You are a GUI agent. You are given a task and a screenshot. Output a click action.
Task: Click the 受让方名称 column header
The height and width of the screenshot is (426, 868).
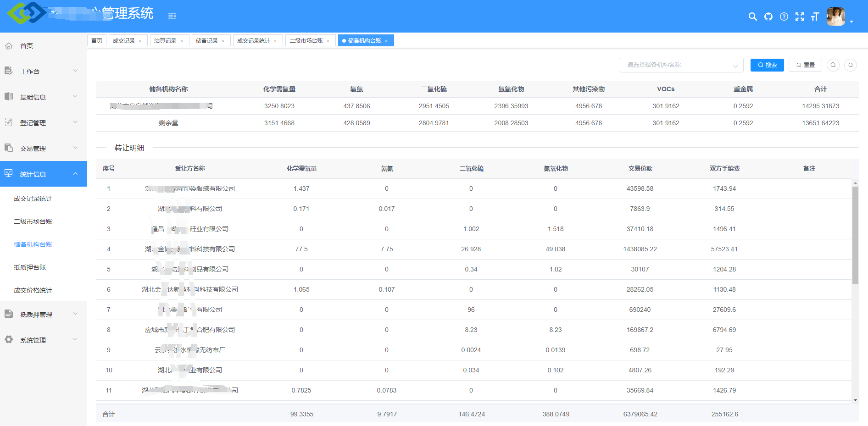pyautogui.click(x=190, y=169)
